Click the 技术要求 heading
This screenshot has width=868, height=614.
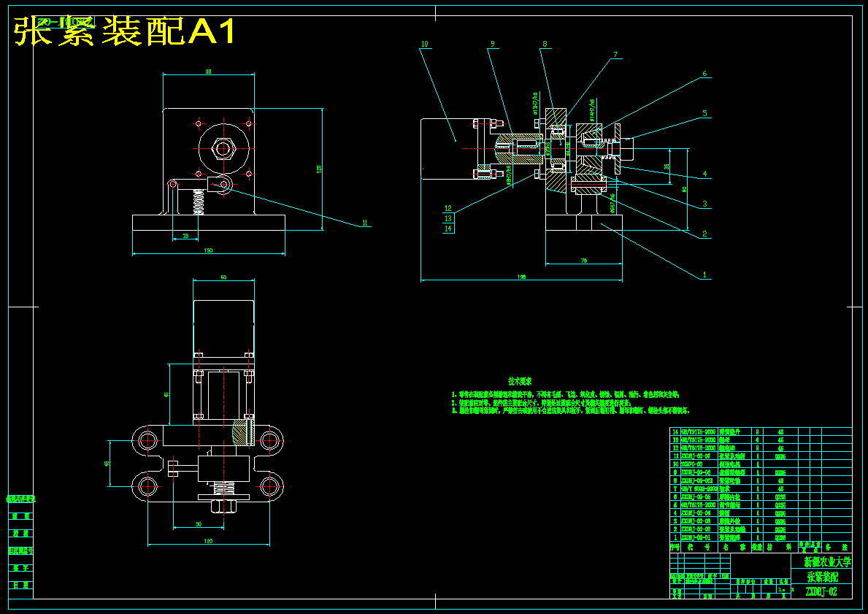click(520, 381)
